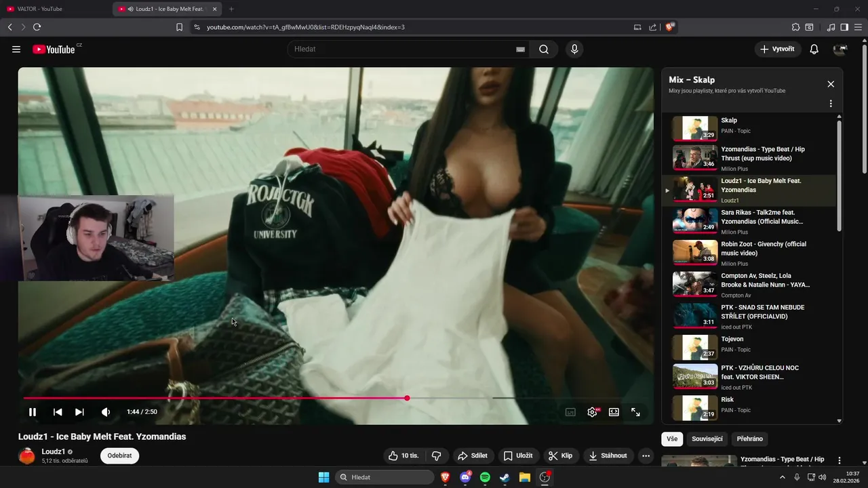This screenshot has width=868, height=488.
Task: Play PTK - SNAD SE TAM NEBUDE STŘÍLET
Action: tap(749, 317)
